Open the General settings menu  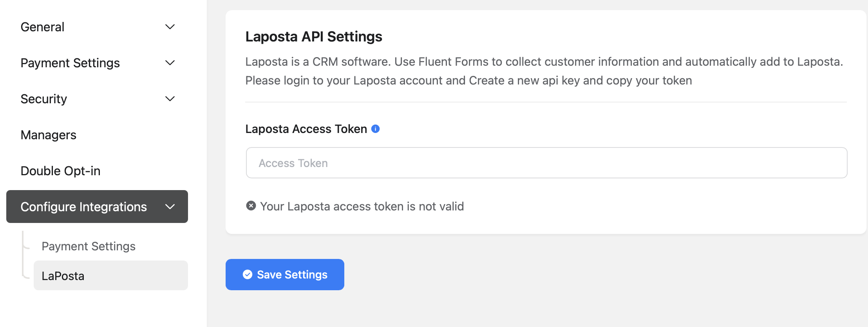[97, 27]
